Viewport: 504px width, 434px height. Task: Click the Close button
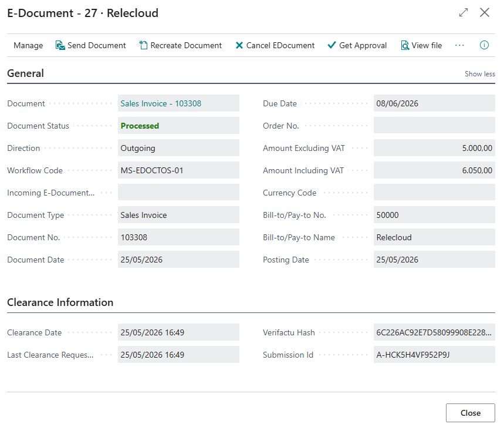(x=470, y=413)
